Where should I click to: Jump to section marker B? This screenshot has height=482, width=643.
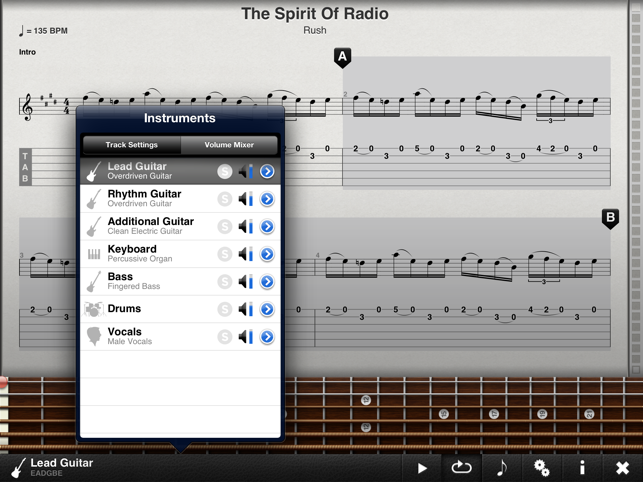coord(610,218)
